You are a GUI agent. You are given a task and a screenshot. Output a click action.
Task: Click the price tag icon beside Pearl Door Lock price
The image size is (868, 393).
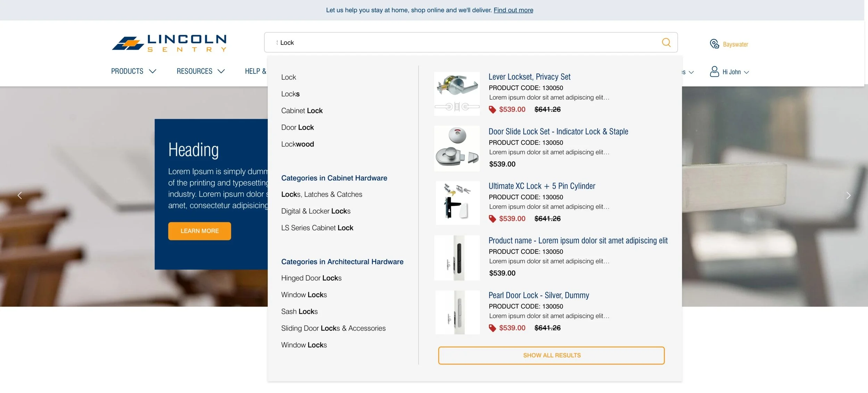(492, 328)
